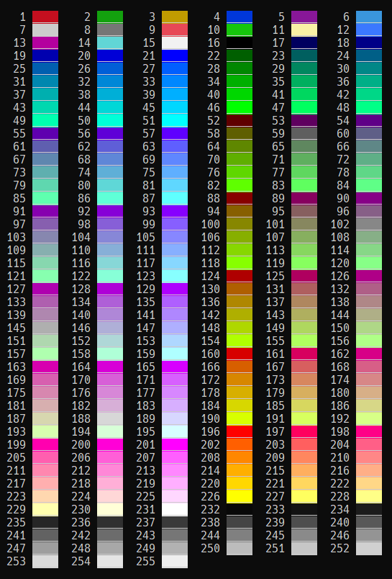The height and width of the screenshot is (579, 392).
Task: Select the purple swatch numbered 93
Action: pos(175,211)
